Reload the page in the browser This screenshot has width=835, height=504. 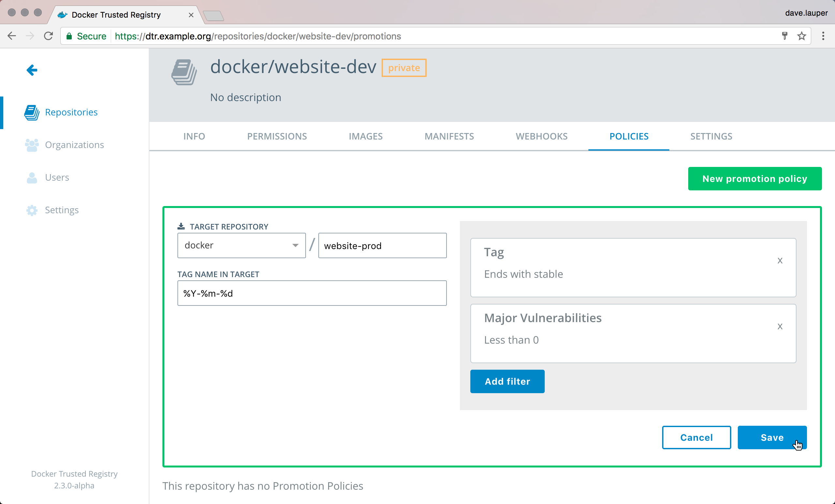[49, 36]
